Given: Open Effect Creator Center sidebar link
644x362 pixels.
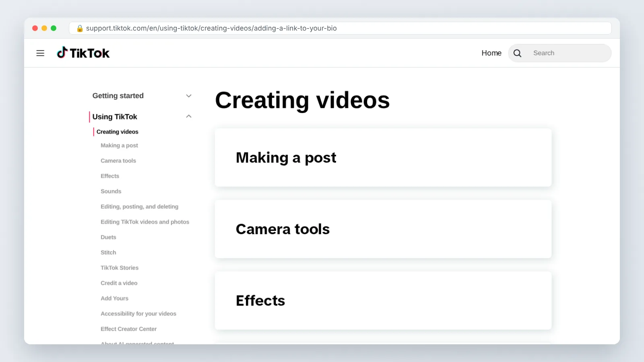Looking at the screenshot, I should pyautogui.click(x=128, y=329).
